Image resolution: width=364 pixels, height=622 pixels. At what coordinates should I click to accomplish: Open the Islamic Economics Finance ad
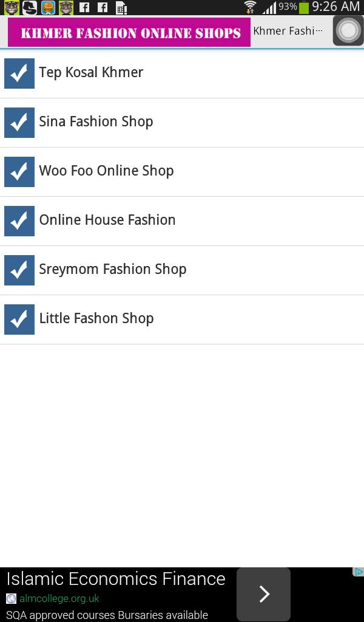[x=115, y=579]
